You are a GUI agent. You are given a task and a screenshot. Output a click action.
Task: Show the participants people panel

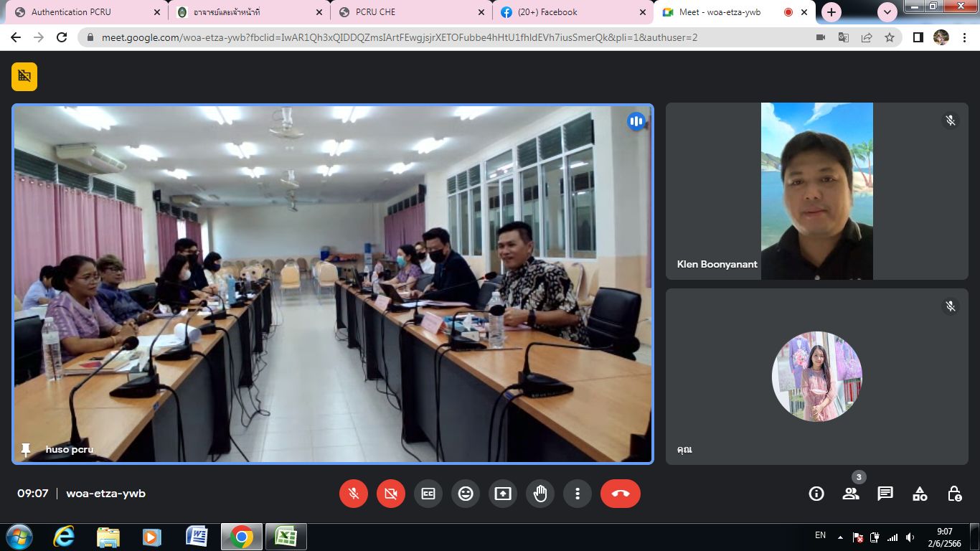point(851,494)
